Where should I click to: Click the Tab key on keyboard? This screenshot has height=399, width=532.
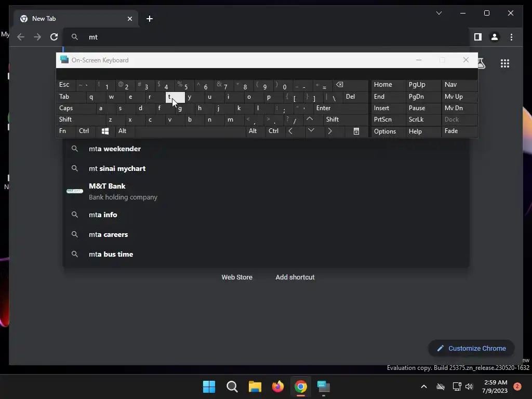[71, 97]
